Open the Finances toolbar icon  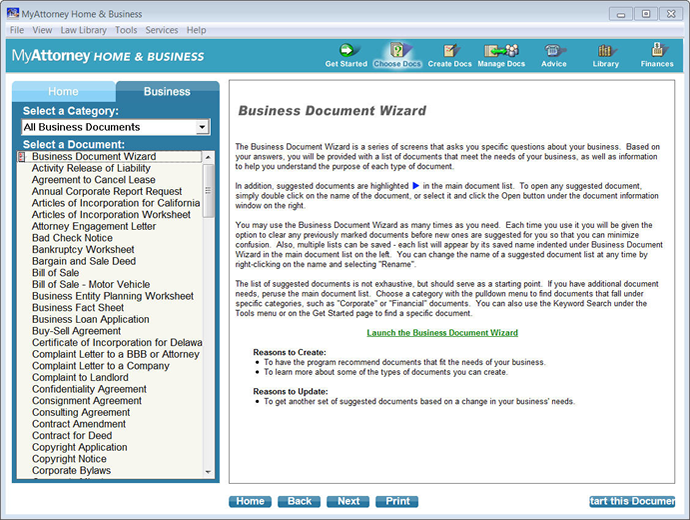(x=657, y=55)
